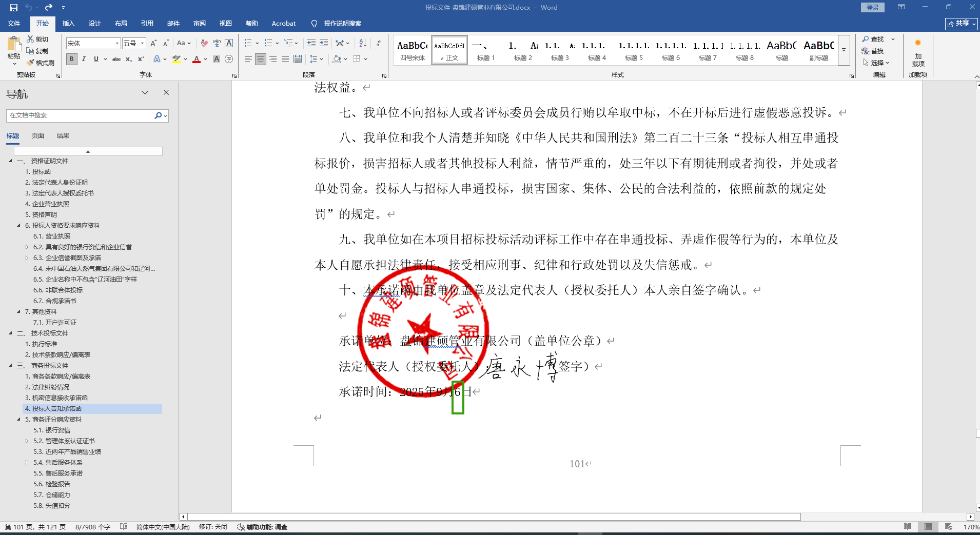Toggle strikethrough formatting
This screenshot has height=535, width=980.
116,59
